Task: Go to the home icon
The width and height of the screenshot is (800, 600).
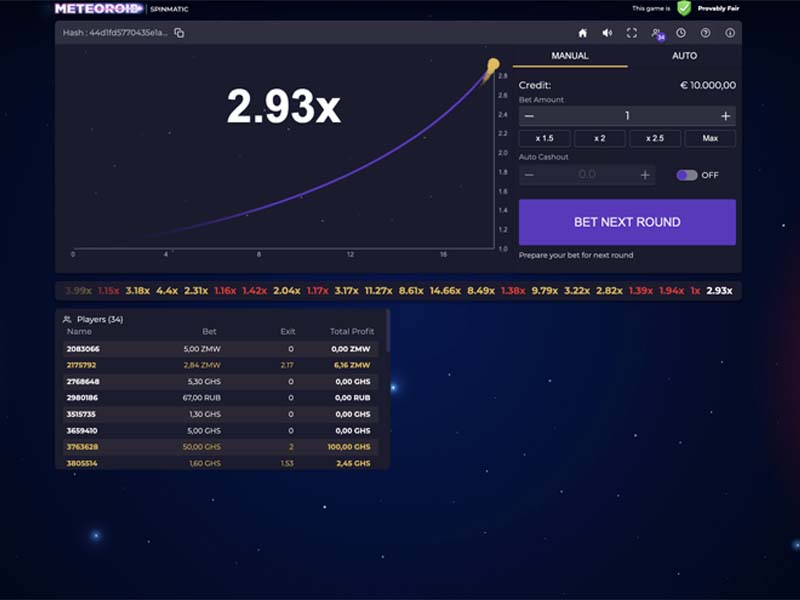Action: pos(583,33)
